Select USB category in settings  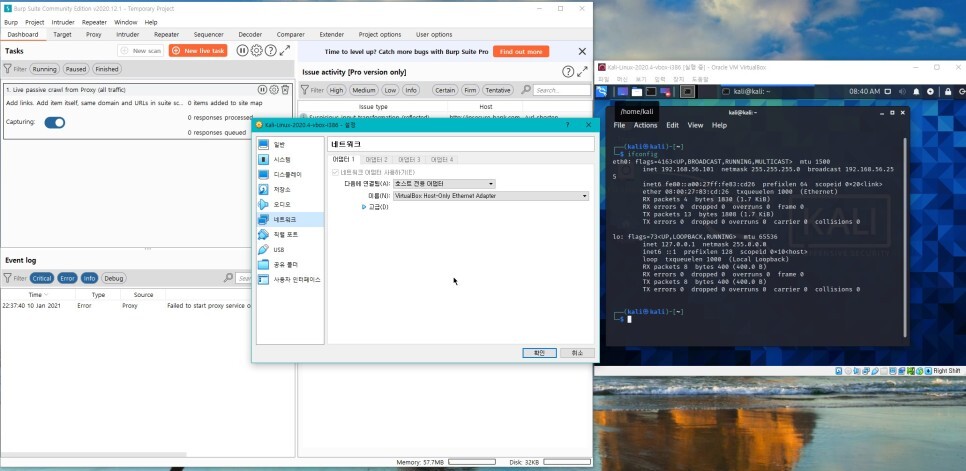pos(290,249)
